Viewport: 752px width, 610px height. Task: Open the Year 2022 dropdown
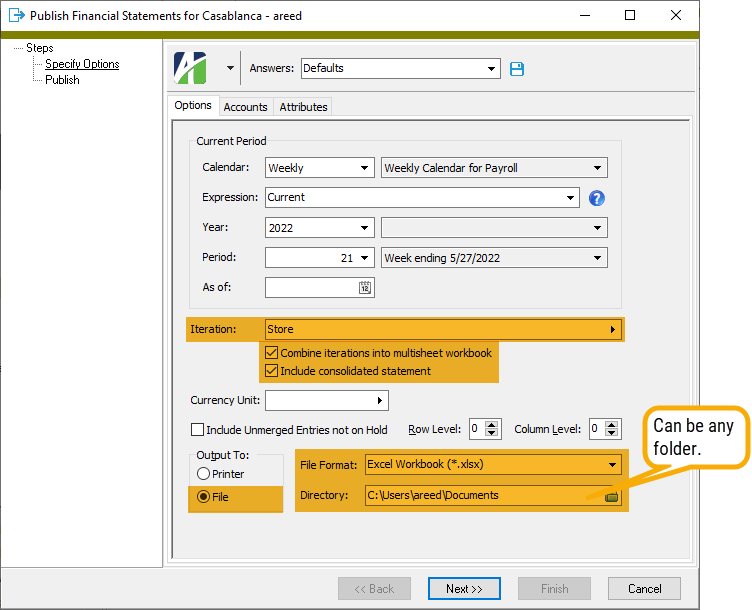(x=364, y=228)
